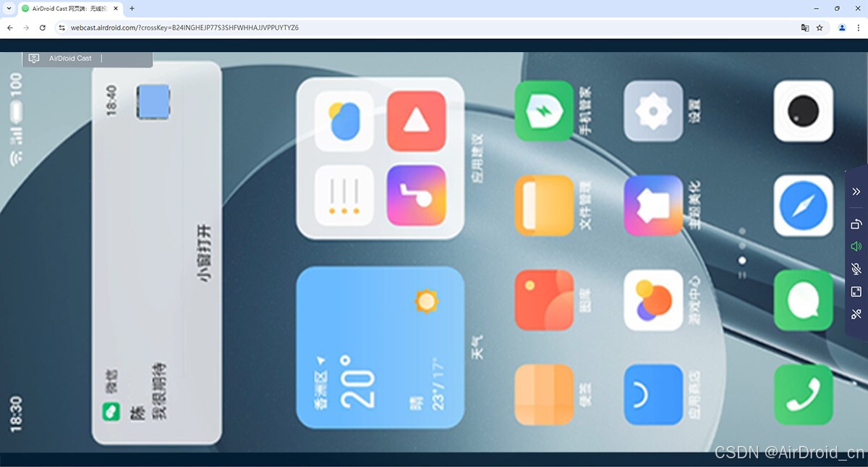Open the blue 应用商店 app store
Screen dimensions: 868x467
point(653,395)
